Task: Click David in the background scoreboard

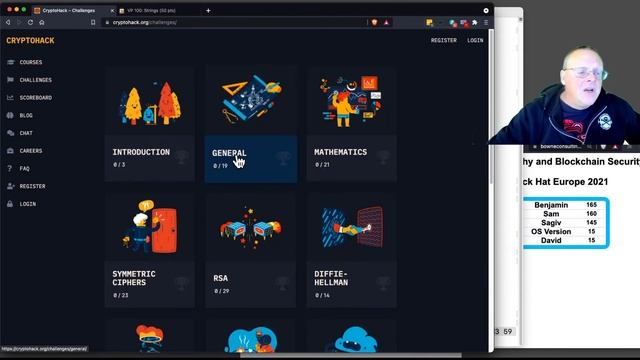Action: point(551,240)
